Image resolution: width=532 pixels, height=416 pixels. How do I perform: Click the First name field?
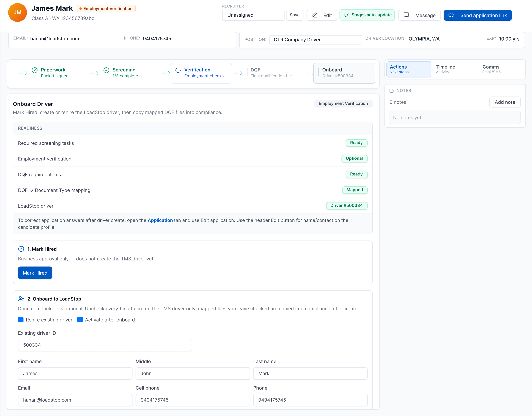click(75, 373)
